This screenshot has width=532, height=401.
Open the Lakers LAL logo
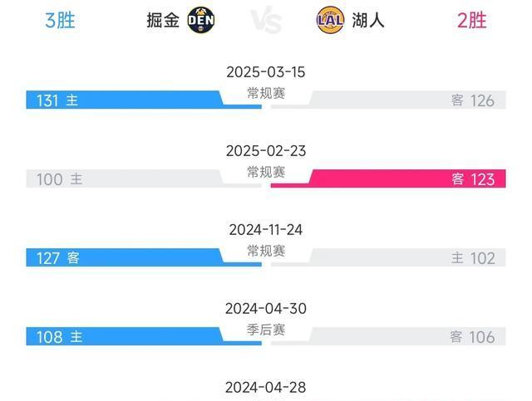(x=330, y=20)
